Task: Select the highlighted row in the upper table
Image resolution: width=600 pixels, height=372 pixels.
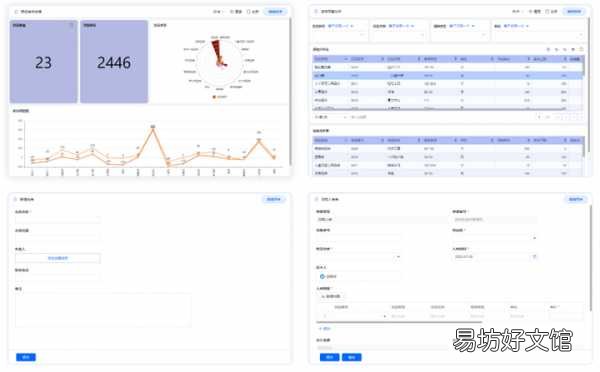Action: [x=448, y=76]
